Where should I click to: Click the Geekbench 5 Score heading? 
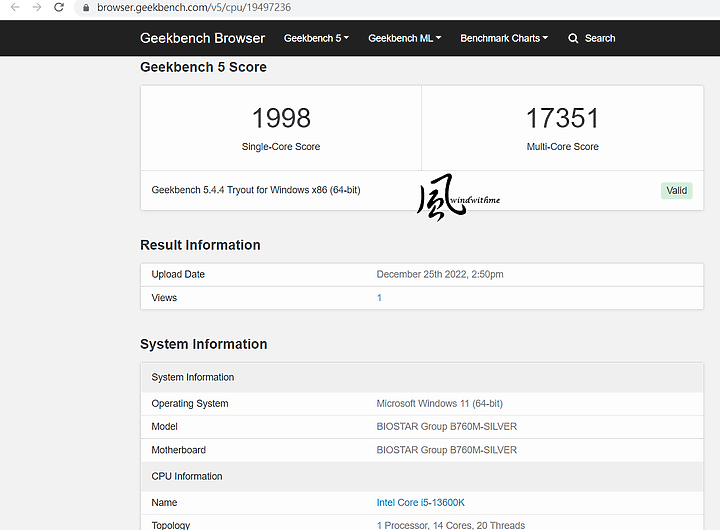tap(203, 67)
